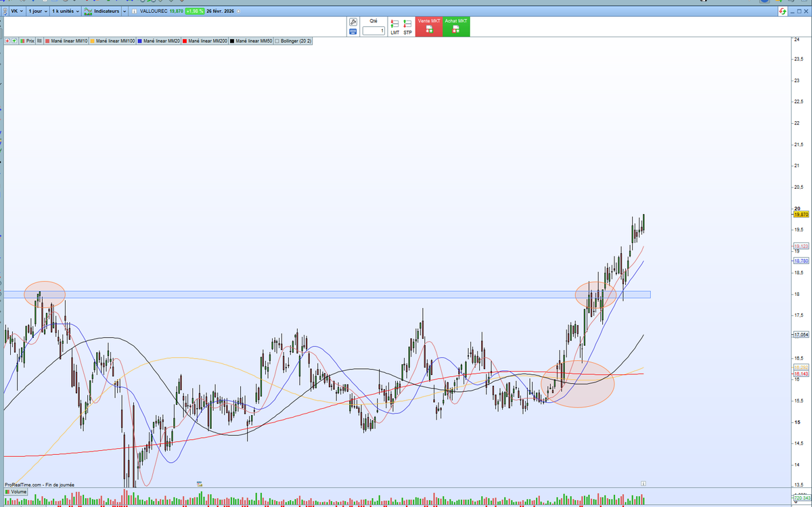Expand the arrow next to Indicateurs
This screenshot has width=812, height=507.
click(125, 12)
